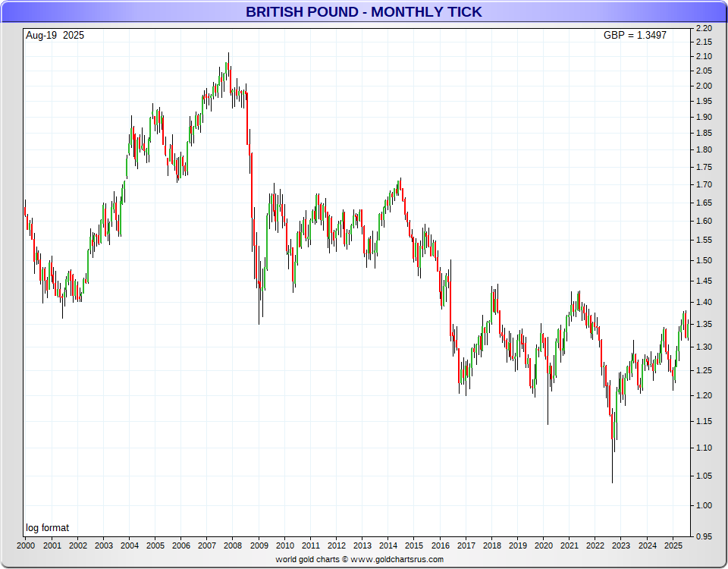Click the 2005 year label on the x-axis
Viewport: 728px width, 569px height.
(155, 545)
